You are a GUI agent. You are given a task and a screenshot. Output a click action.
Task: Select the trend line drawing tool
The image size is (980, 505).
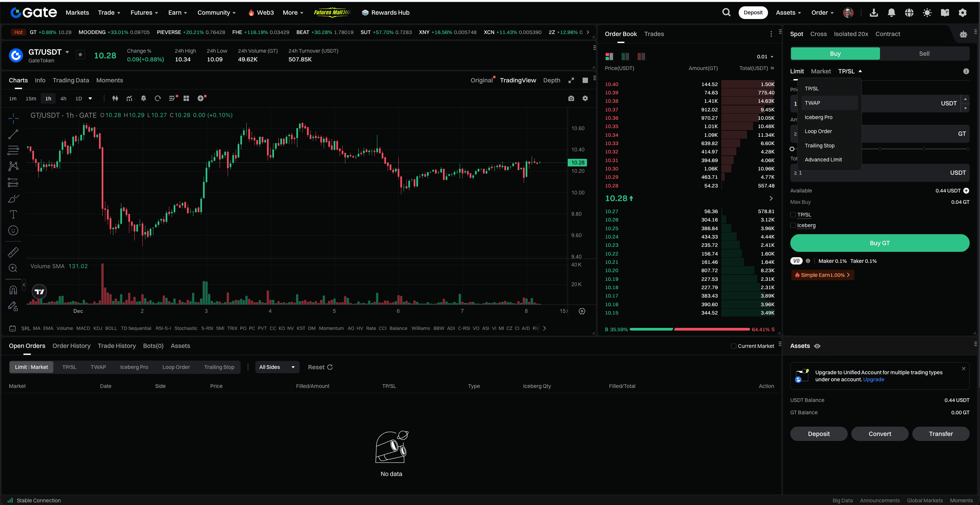point(13,134)
